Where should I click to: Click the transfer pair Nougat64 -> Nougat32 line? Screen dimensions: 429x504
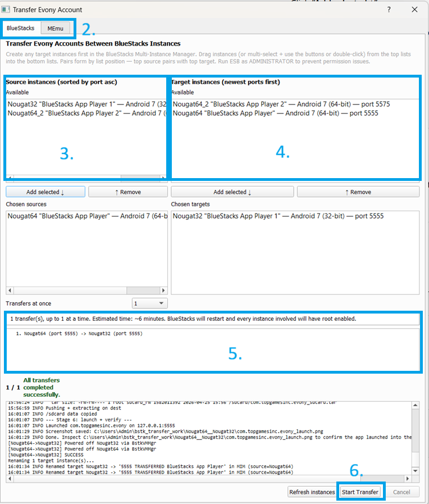point(79,334)
